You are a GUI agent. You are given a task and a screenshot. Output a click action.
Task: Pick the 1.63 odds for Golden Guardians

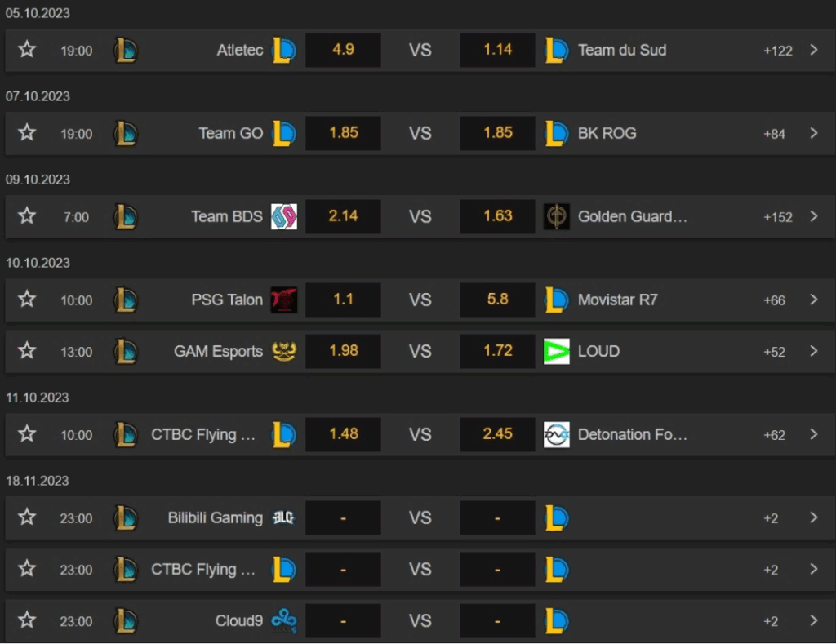tap(496, 216)
